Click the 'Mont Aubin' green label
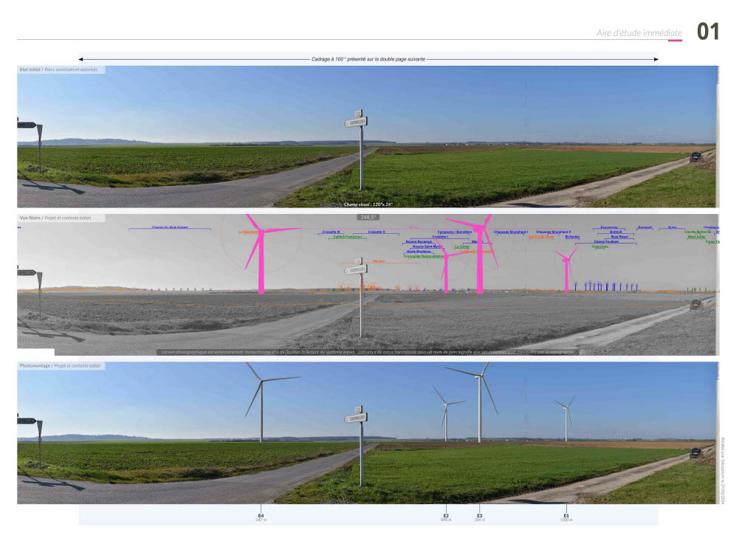The height and width of the screenshot is (535, 756). [x=696, y=237]
